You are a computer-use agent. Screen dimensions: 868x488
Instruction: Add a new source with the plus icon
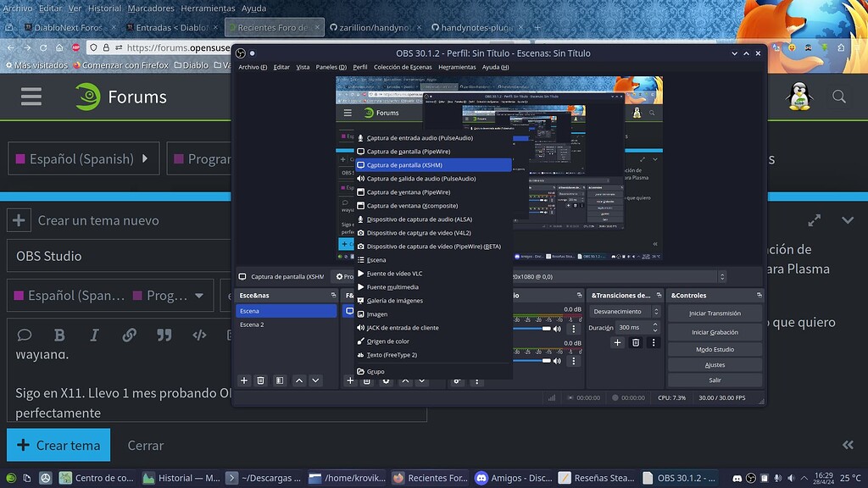coord(350,380)
